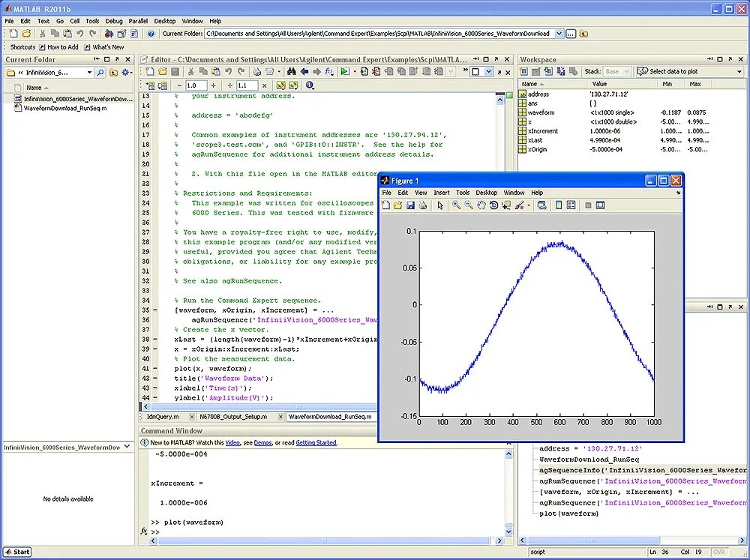Select xIncrement variable in Workspace

coord(543,131)
